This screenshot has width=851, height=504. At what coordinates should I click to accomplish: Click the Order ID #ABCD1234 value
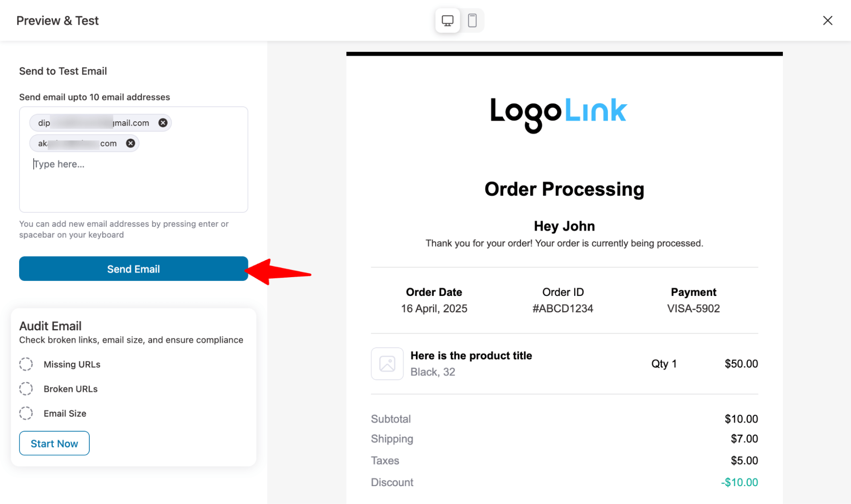point(563,309)
